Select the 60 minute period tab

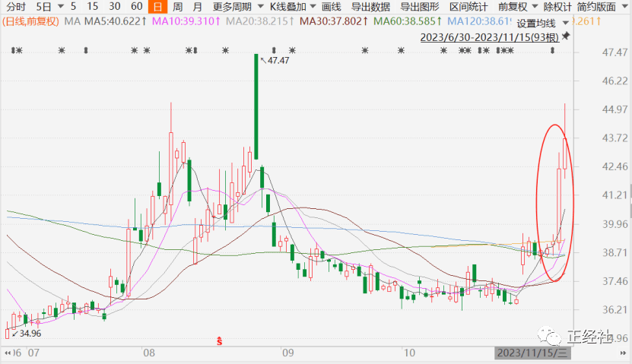137,7
